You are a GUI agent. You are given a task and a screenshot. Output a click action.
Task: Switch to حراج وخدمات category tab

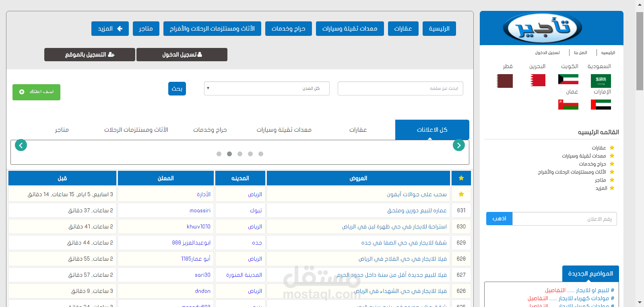(210, 130)
